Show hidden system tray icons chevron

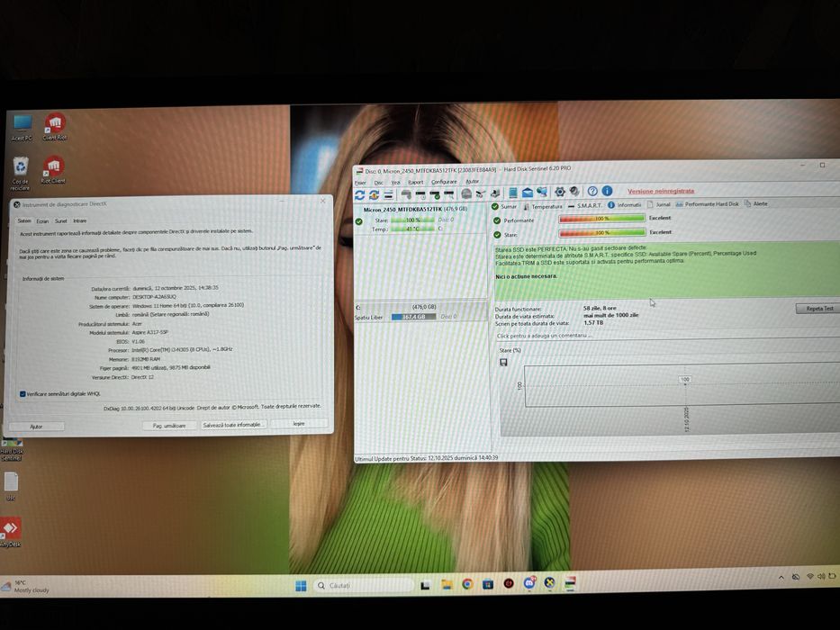(781, 578)
